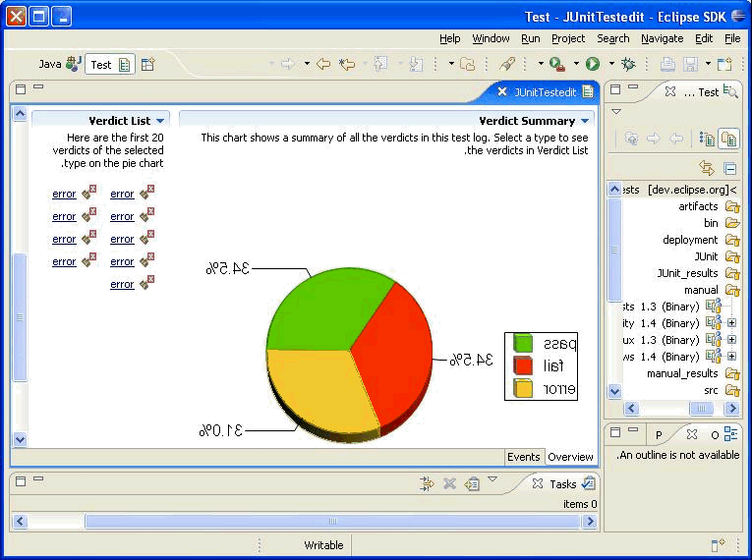Click the Go Up icon in Test Navigator
Image resolution: width=752 pixels, height=560 pixels.
pyautogui.click(x=632, y=140)
